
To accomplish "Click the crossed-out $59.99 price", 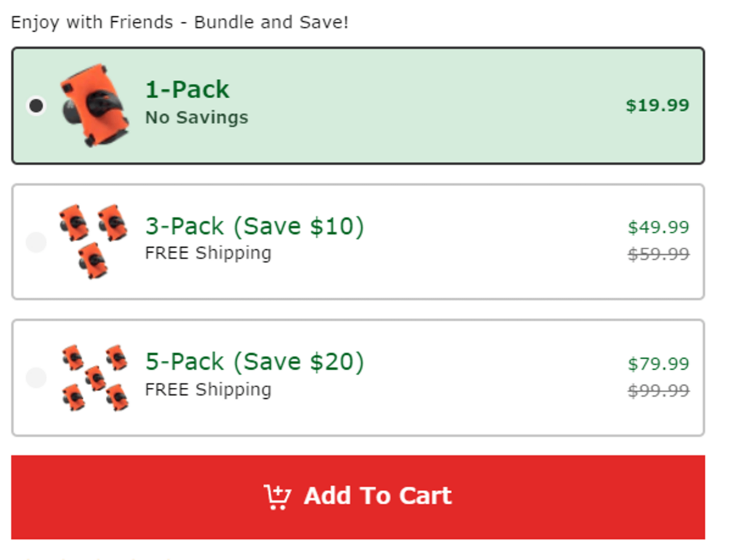I will (658, 254).
